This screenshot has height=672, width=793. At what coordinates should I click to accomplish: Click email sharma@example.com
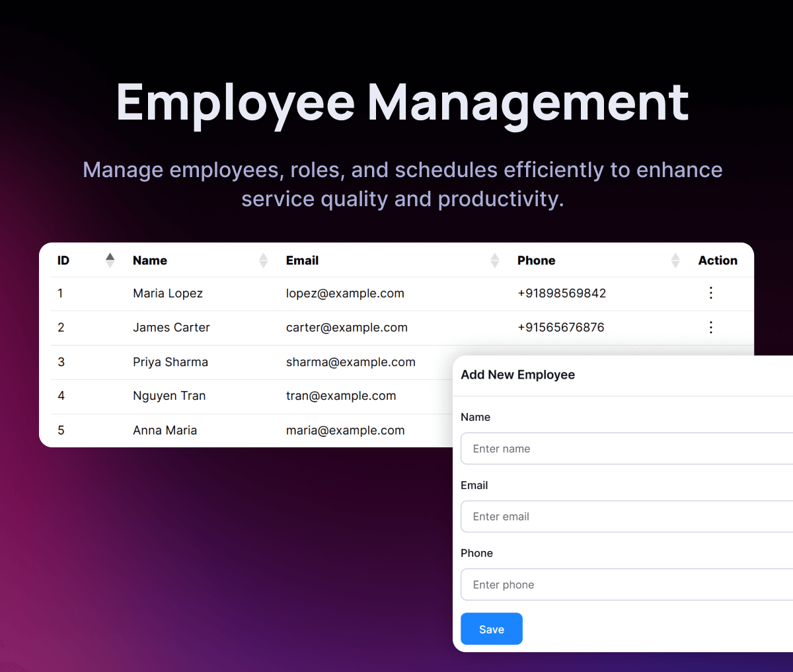(351, 362)
